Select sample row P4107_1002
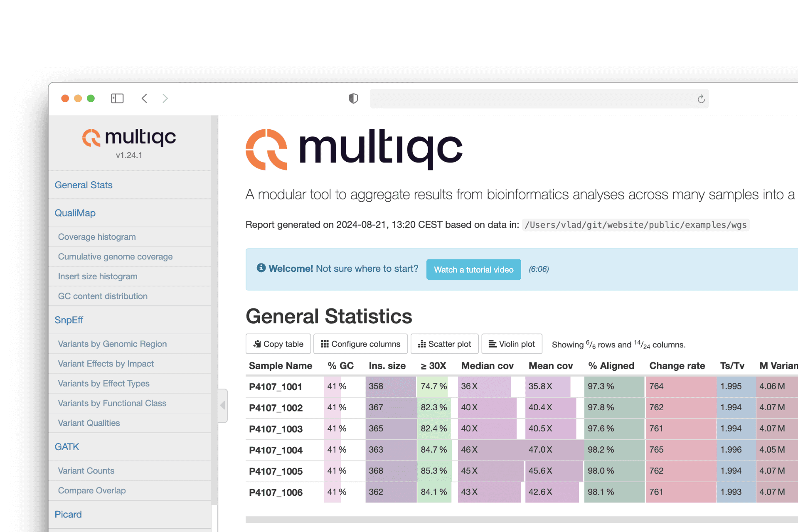This screenshot has height=532, width=798. click(276, 408)
